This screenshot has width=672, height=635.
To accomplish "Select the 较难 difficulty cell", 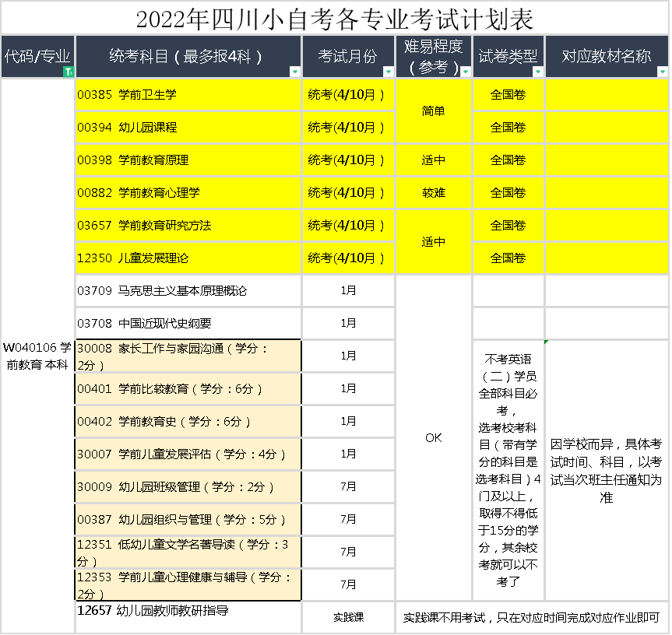I will (x=434, y=193).
